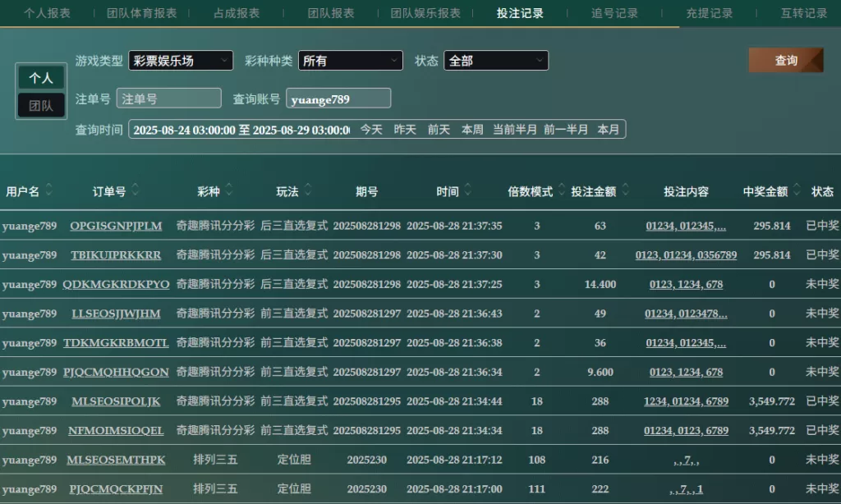
Task: Click the 查询账号 field with yuange789
Action: tap(338, 99)
